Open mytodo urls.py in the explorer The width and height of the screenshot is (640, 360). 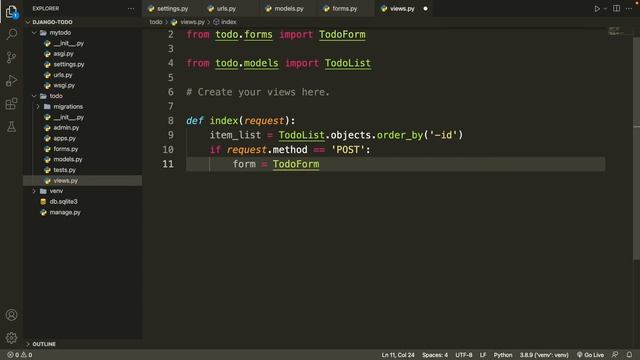tap(62, 75)
